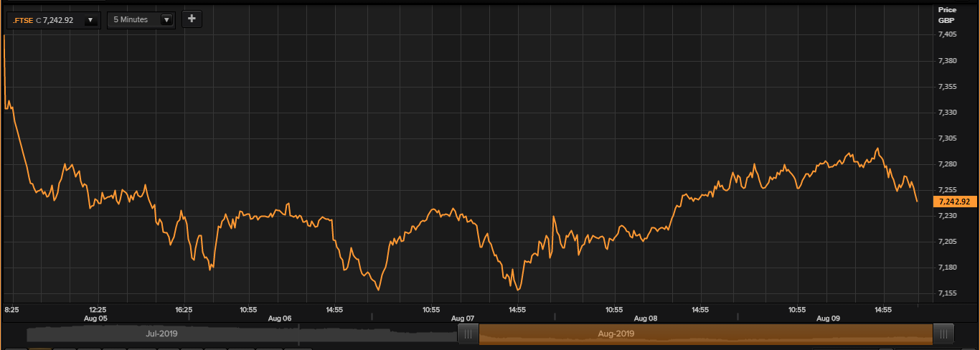Image resolution: width=980 pixels, height=350 pixels.
Task: Click the 7,180 price axis label
Action: coord(948,268)
